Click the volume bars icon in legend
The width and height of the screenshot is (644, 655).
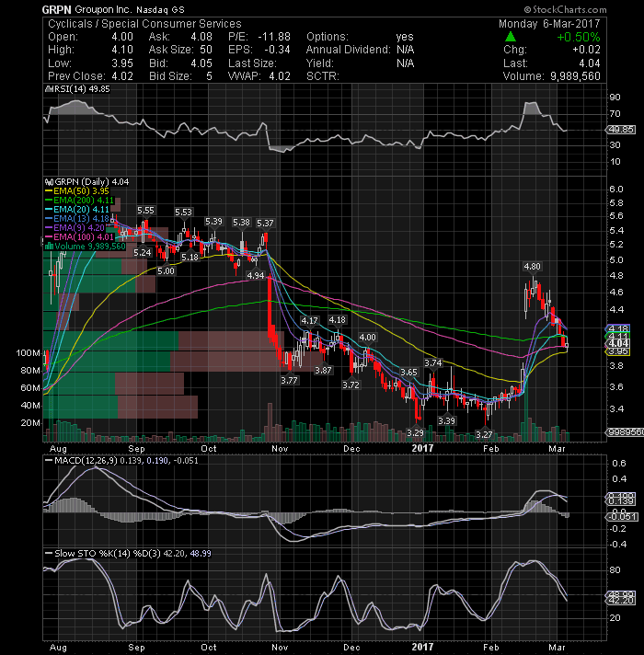click(x=49, y=246)
